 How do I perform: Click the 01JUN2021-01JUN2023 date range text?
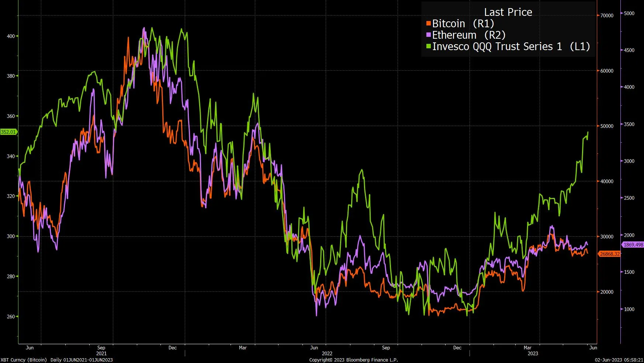click(x=90, y=360)
